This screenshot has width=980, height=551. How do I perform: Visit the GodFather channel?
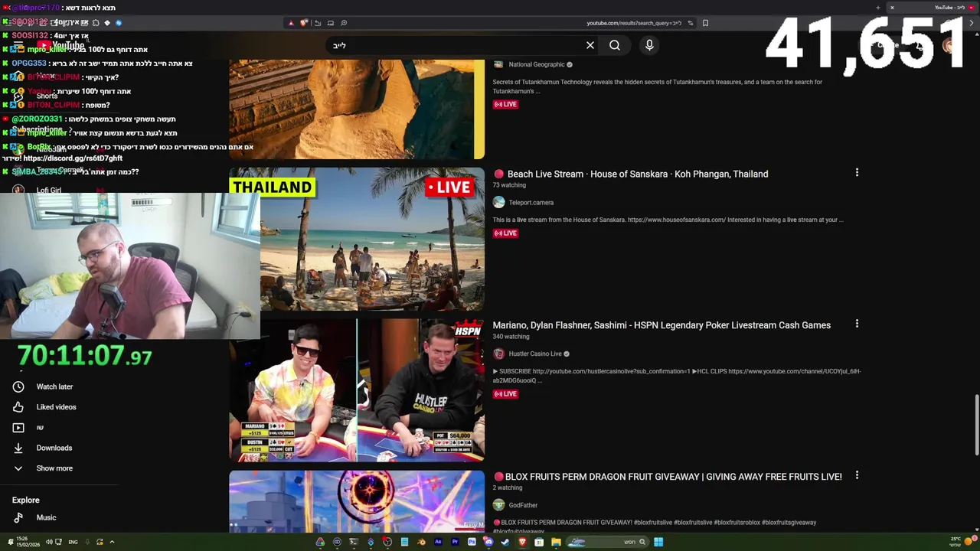[x=523, y=505]
